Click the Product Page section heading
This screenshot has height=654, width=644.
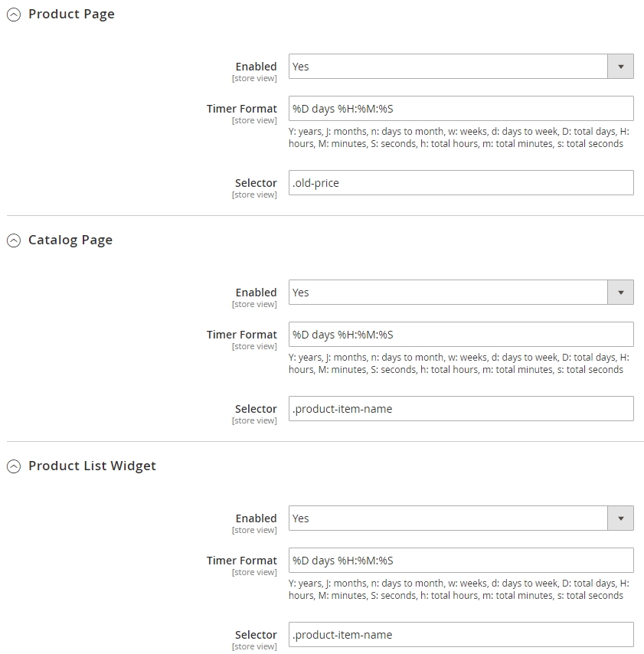pos(71,15)
